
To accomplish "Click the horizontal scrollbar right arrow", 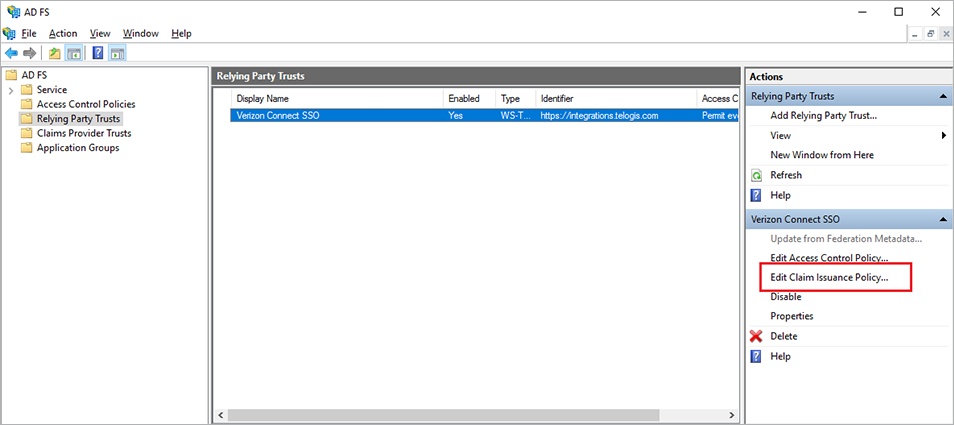I will 732,415.
